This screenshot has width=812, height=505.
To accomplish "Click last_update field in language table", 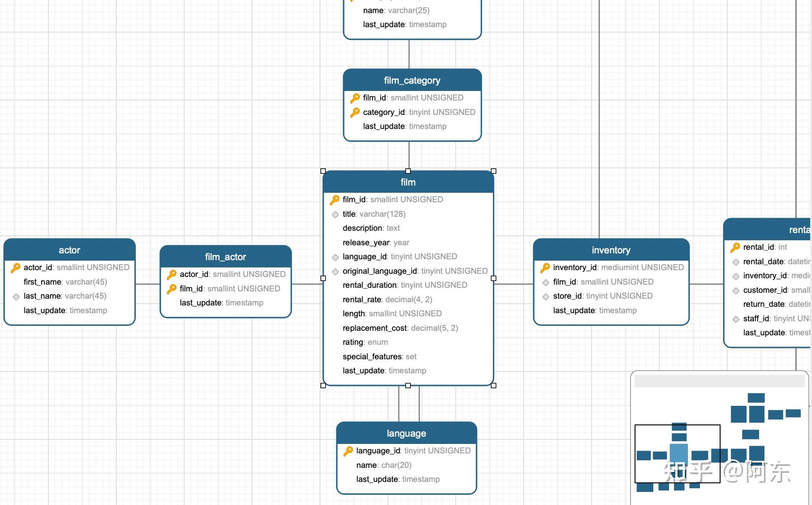I will tap(398, 479).
